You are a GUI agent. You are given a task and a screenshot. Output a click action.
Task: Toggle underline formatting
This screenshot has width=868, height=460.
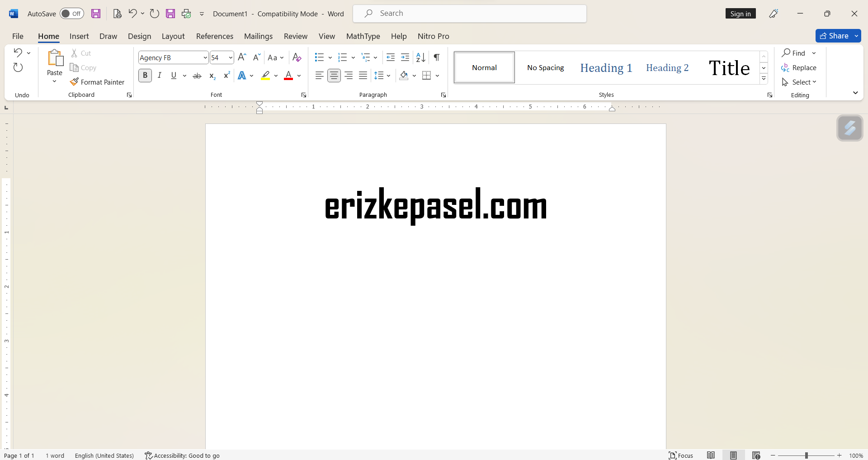tap(174, 76)
